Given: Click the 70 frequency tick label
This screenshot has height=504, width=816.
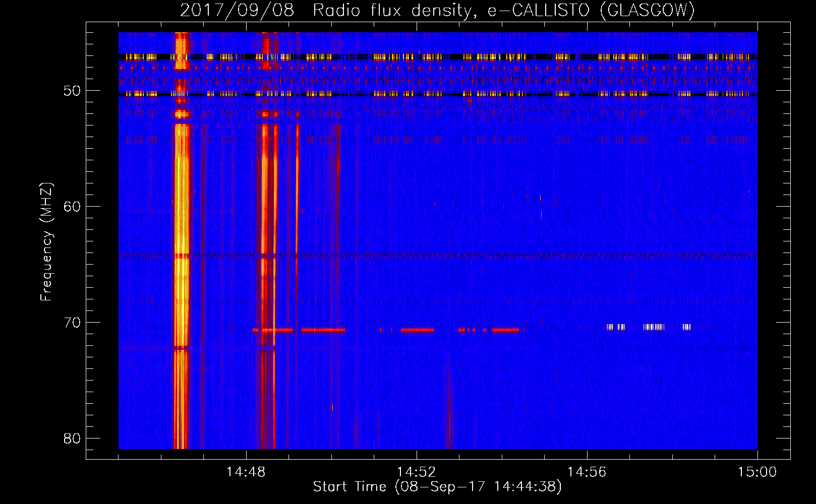Looking at the screenshot, I should point(73,322).
